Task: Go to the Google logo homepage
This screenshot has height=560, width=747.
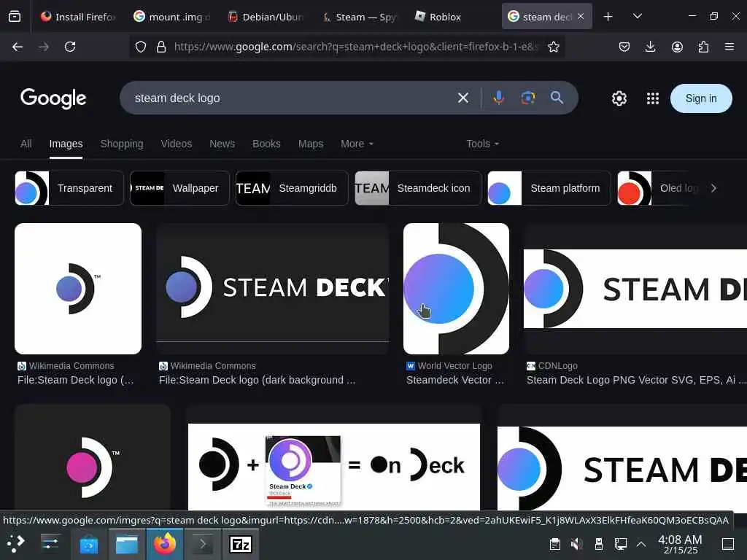Action: click(x=53, y=98)
